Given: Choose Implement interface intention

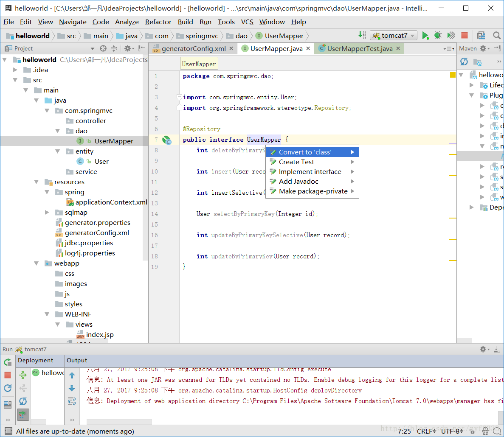Looking at the screenshot, I should [312, 171].
